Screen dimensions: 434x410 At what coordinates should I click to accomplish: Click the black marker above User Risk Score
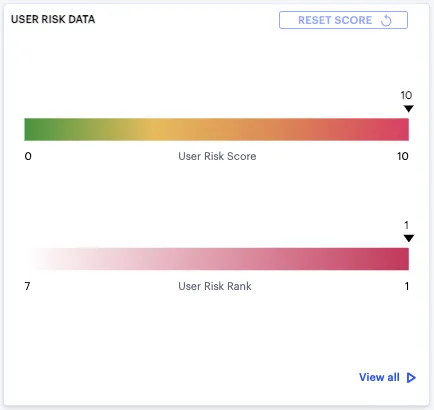[x=409, y=109]
